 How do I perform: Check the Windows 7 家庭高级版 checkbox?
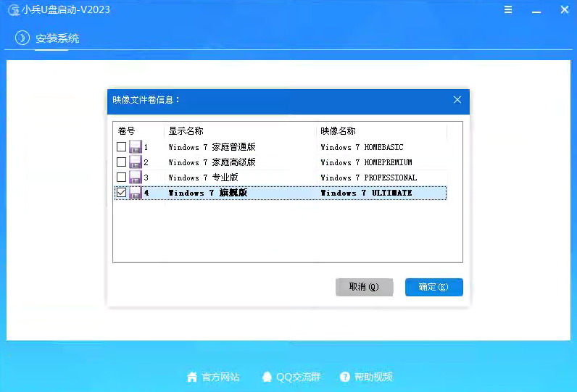coord(122,162)
